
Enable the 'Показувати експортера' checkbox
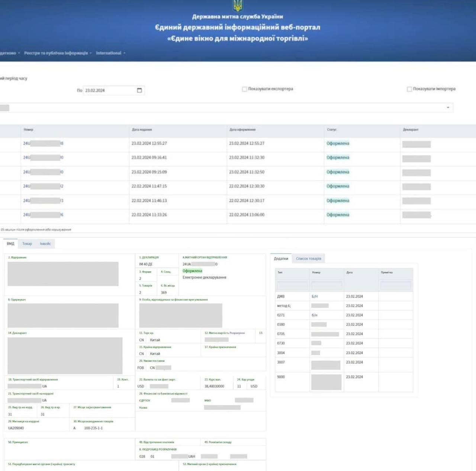click(x=244, y=89)
